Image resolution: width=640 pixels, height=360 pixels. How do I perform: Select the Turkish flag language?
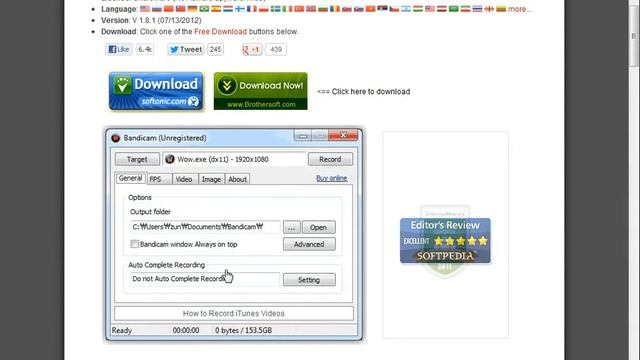[x=299, y=9]
